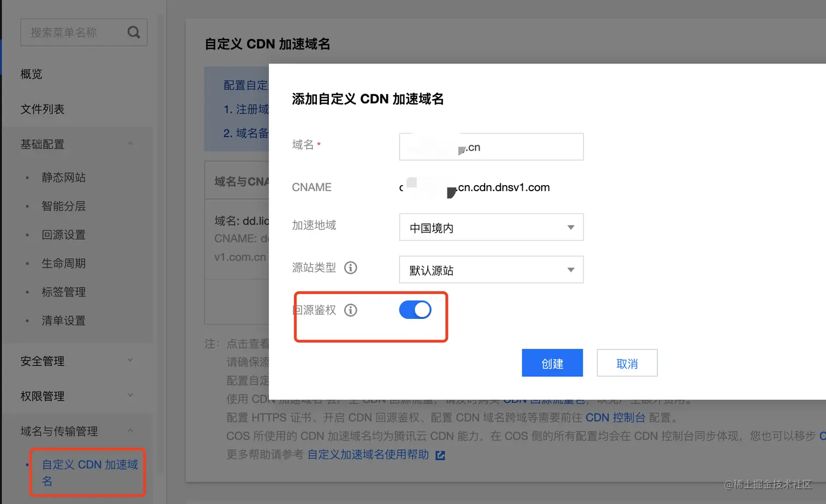Toggle the 回源鉴权 switch
826x504 pixels.
[415, 310]
